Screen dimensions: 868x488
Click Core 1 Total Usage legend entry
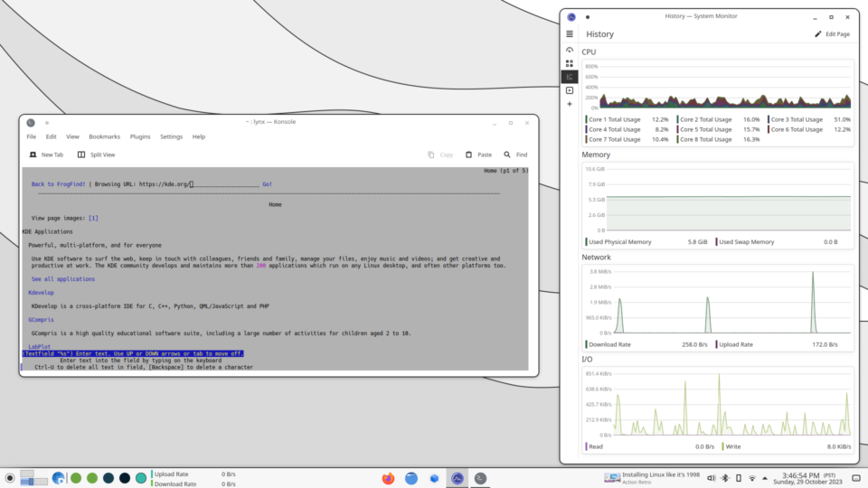(627, 119)
